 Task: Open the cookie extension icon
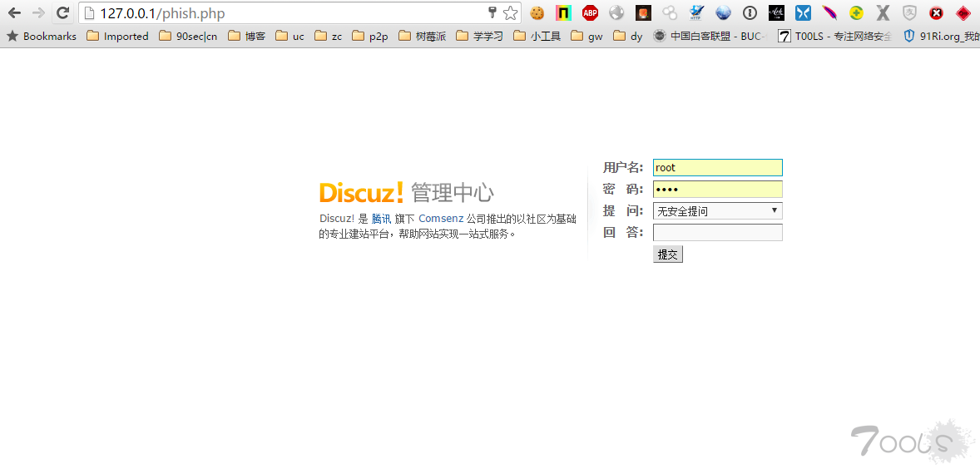coord(537,12)
